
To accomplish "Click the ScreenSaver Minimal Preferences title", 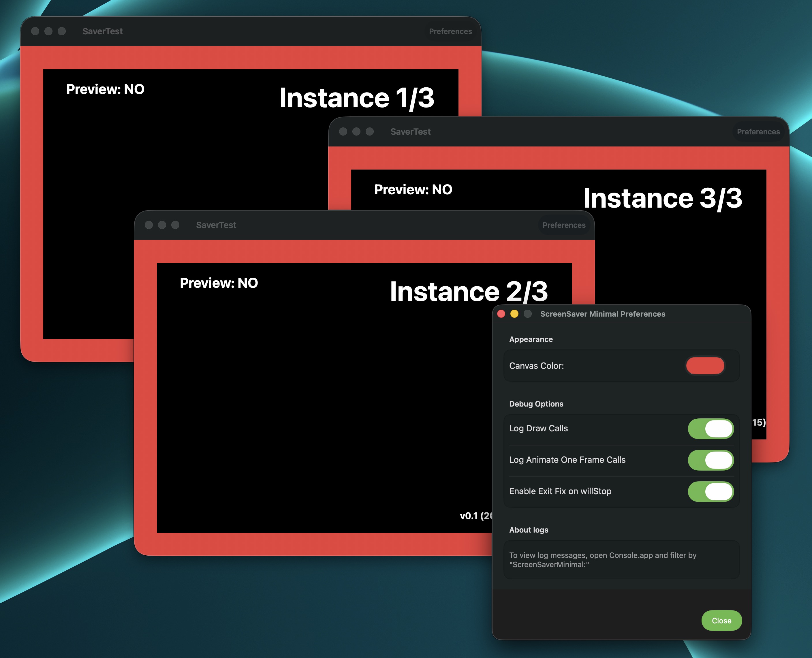I will pyautogui.click(x=603, y=314).
